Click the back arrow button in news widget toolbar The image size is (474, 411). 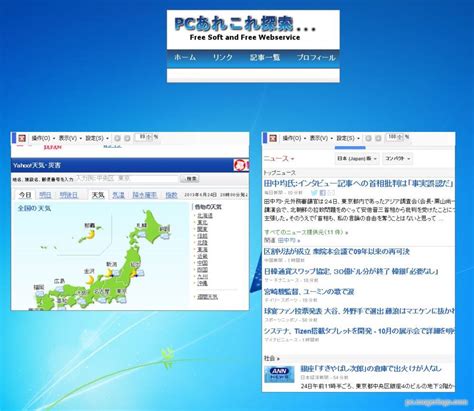pyautogui.click(x=368, y=138)
